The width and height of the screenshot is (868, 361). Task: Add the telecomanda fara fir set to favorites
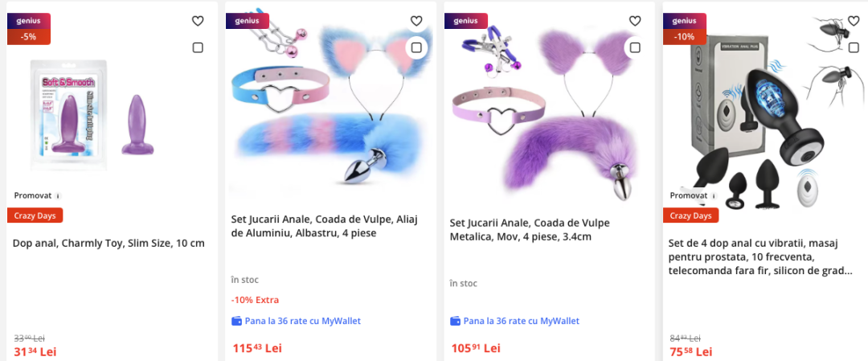click(854, 21)
